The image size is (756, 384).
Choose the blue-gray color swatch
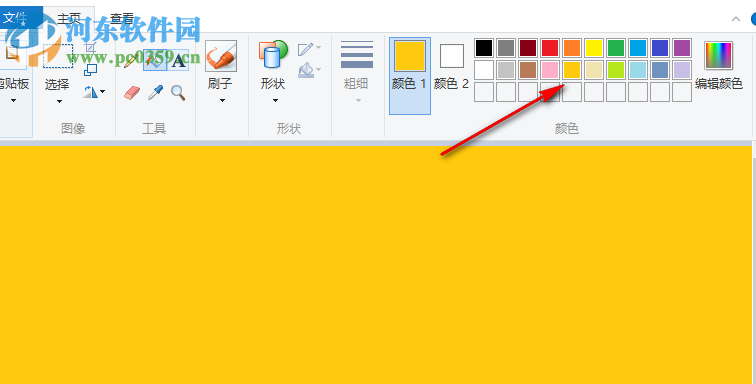tap(660, 70)
